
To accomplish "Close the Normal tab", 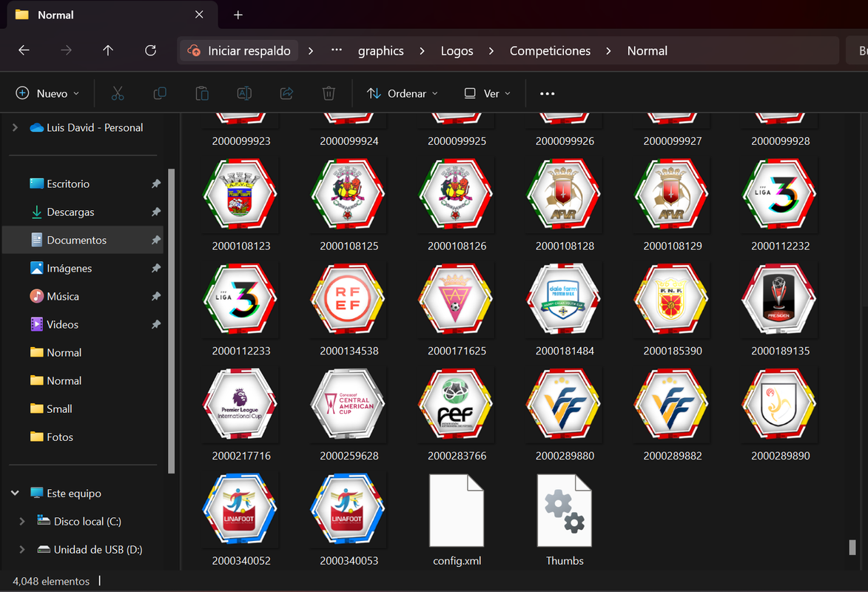I will pyautogui.click(x=199, y=15).
